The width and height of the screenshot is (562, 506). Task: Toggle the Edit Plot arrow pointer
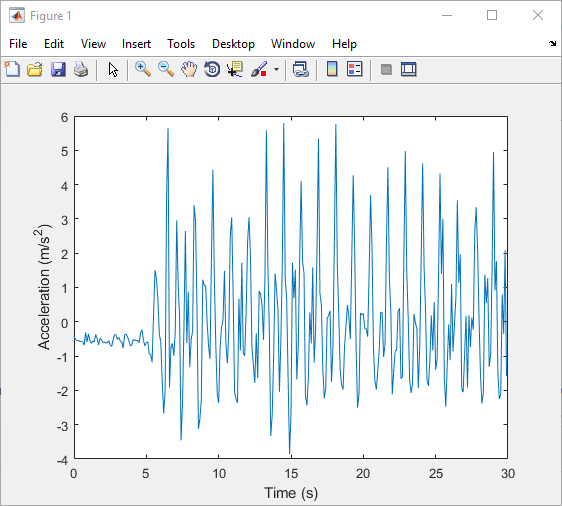(x=113, y=69)
